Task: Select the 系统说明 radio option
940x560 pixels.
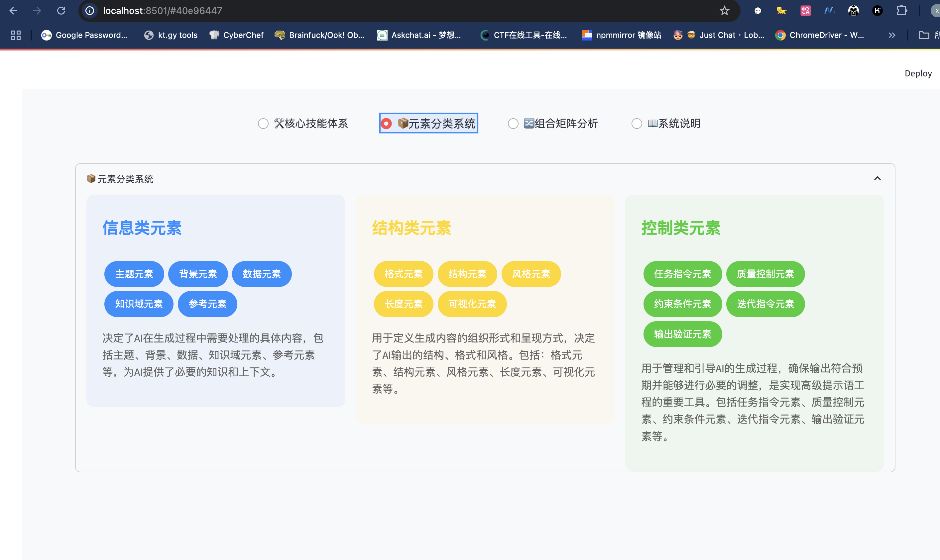Action: [637, 124]
